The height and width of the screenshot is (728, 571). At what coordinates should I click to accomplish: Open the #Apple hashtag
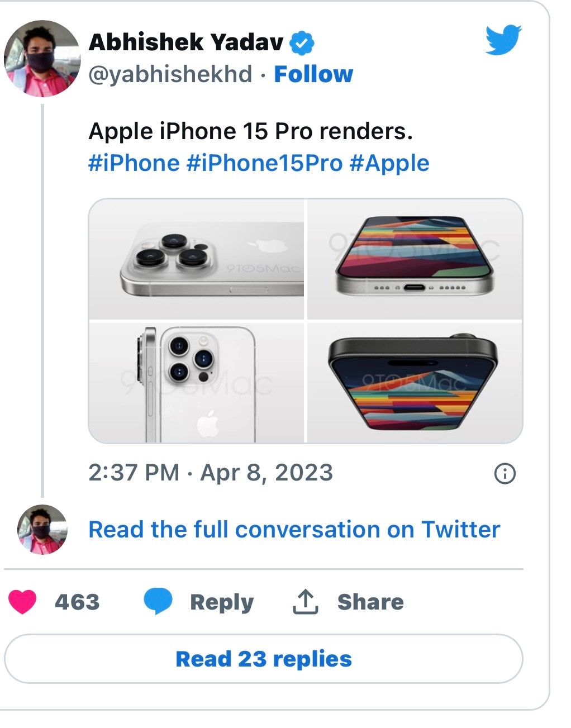click(x=389, y=163)
